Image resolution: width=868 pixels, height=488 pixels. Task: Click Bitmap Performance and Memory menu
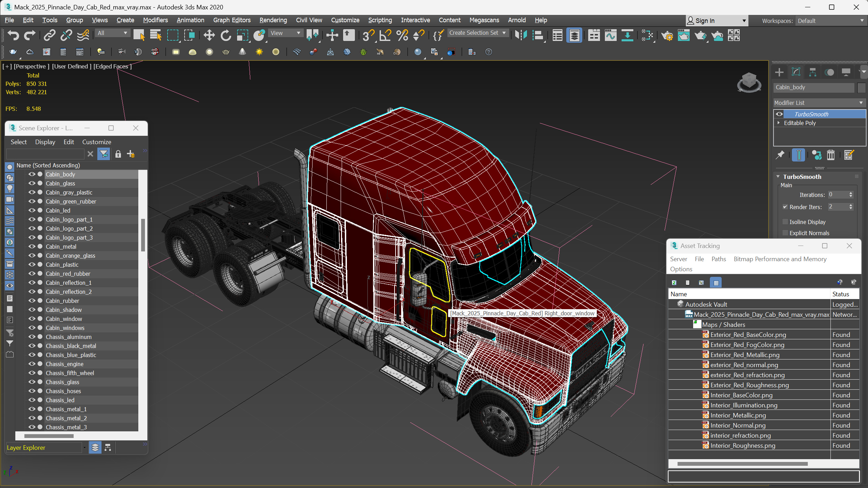click(780, 259)
